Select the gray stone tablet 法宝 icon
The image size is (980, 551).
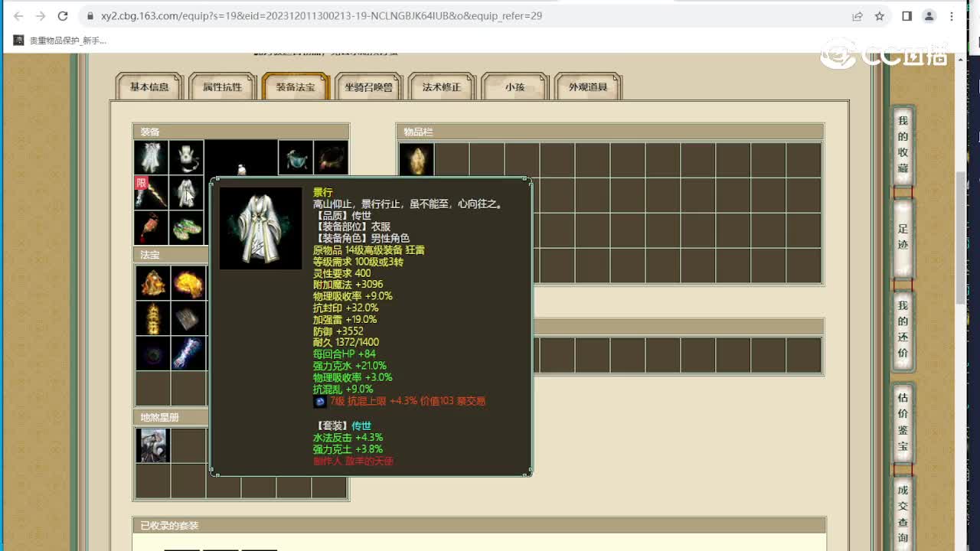point(188,318)
